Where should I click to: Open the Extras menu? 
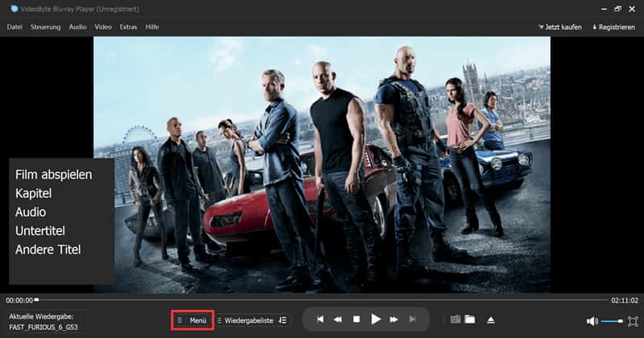pyautogui.click(x=129, y=27)
